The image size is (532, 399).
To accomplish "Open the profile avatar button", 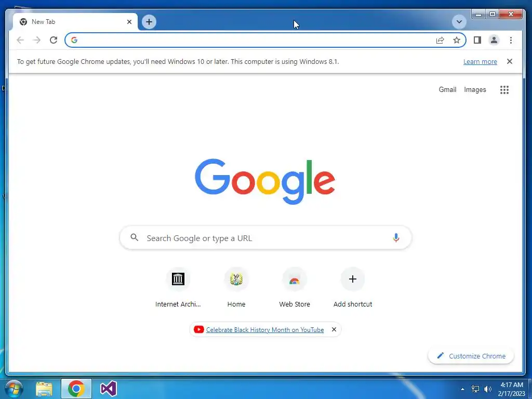I will [494, 40].
